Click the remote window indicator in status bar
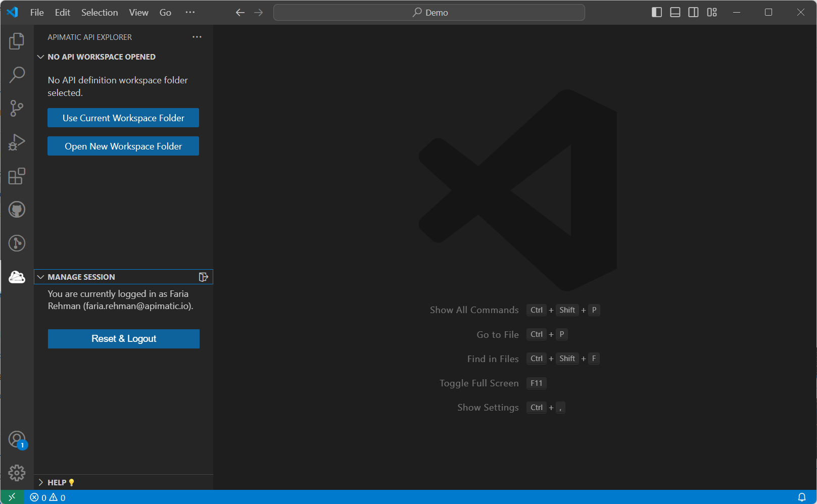The height and width of the screenshot is (504, 817). (x=12, y=497)
